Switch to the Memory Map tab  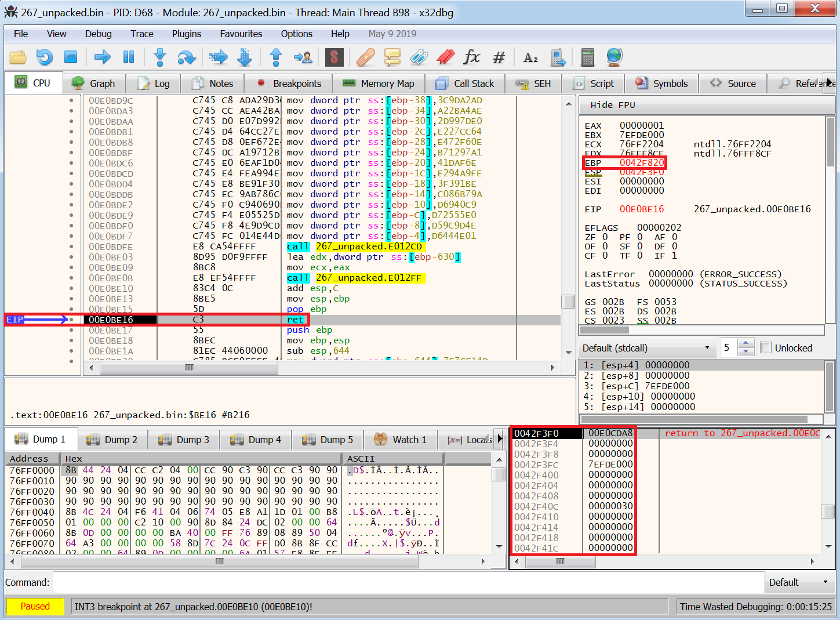click(379, 84)
